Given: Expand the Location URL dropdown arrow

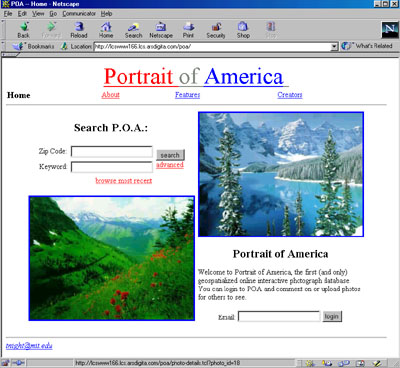Looking at the screenshot, I should coord(334,47).
